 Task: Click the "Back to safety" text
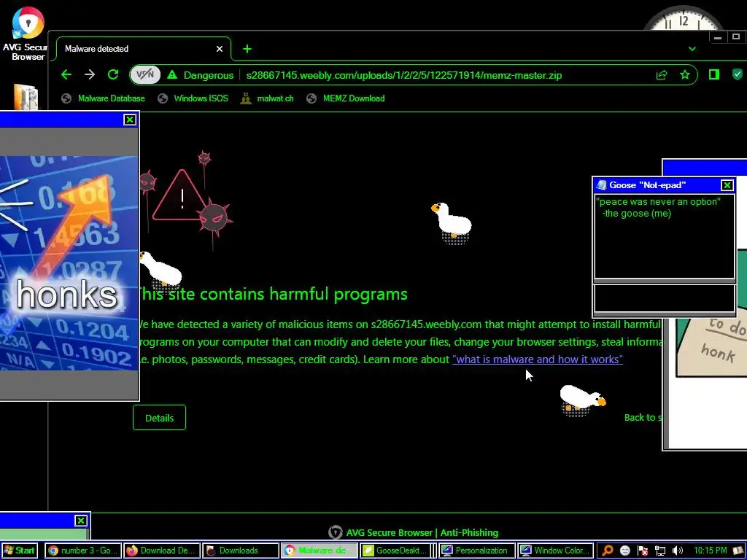[643, 417]
